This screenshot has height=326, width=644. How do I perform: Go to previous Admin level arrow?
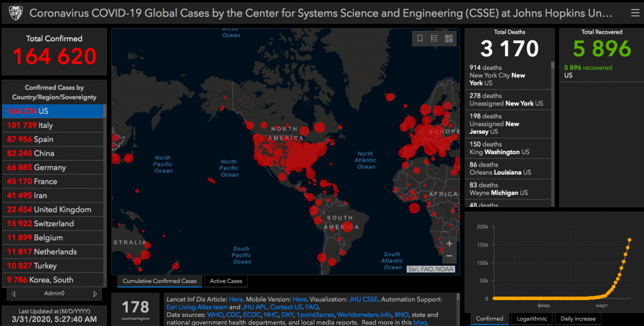pos(13,294)
